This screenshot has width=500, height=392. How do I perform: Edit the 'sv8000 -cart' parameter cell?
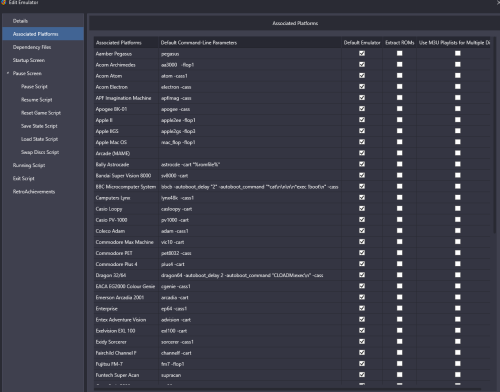[x=250, y=175]
